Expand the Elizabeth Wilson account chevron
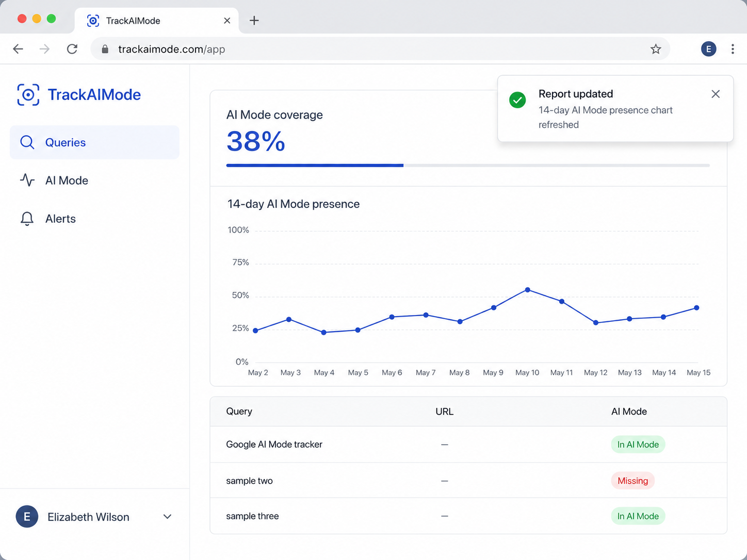Screen dimensions: 747x560 pyautogui.click(x=167, y=517)
